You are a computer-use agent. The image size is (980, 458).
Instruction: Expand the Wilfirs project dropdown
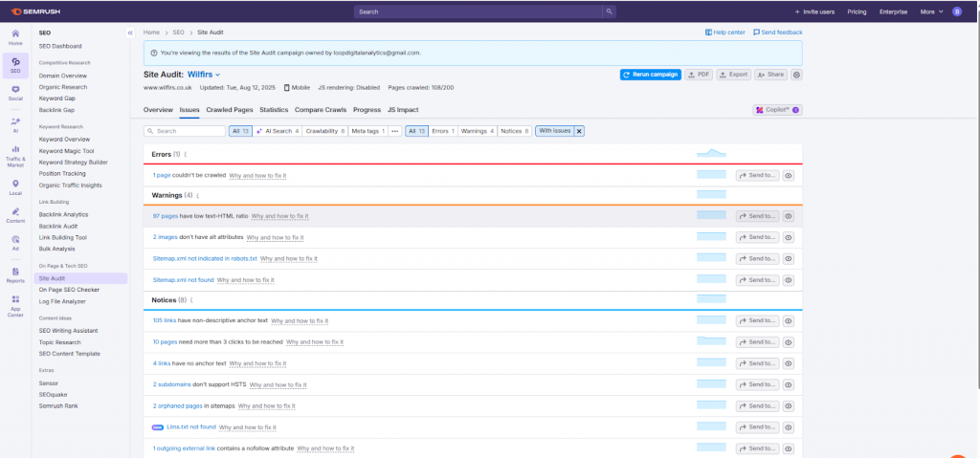[x=218, y=75]
